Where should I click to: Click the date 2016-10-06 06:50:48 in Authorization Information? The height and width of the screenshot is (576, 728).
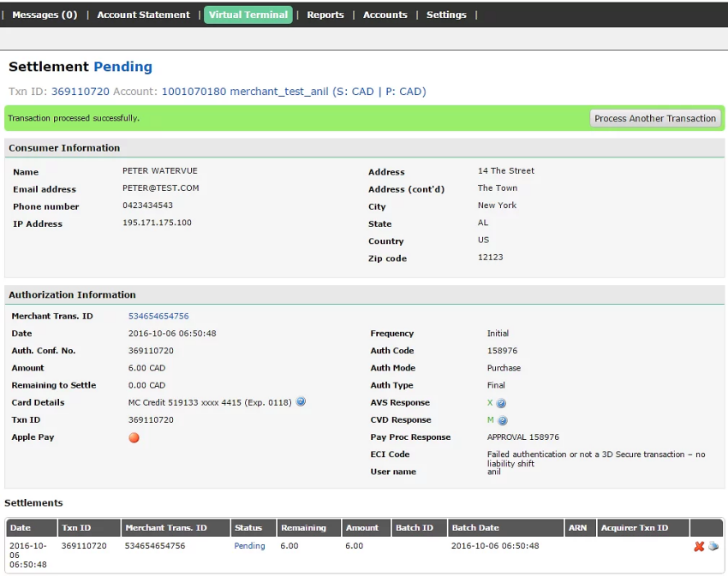point(172,333)
